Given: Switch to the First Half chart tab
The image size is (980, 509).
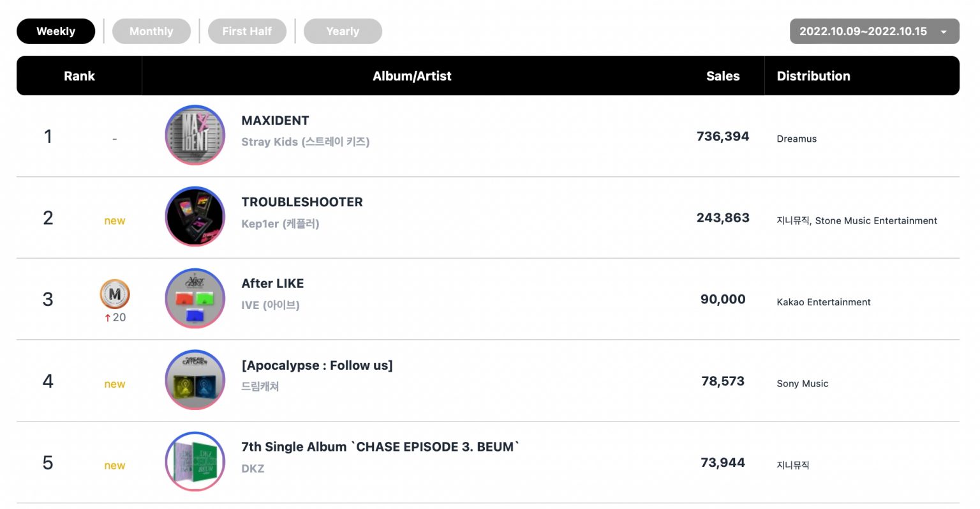Looking at the screenshot, I should pyautogui.click(x=247, y=31).
